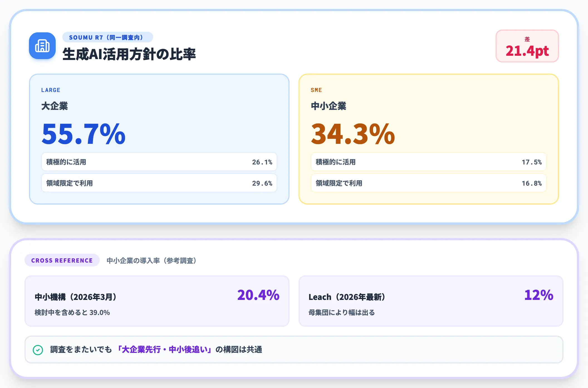Click the 16.8% value
Image resolution: width=588 pixels, height=388 pixels.
click(532, 183)
